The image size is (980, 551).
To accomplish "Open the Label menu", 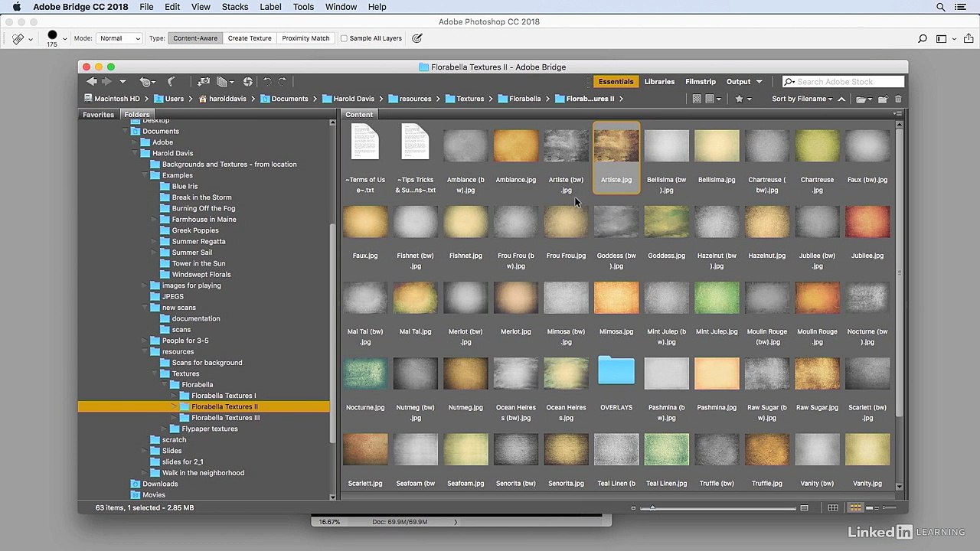I will tap(270, 7).
